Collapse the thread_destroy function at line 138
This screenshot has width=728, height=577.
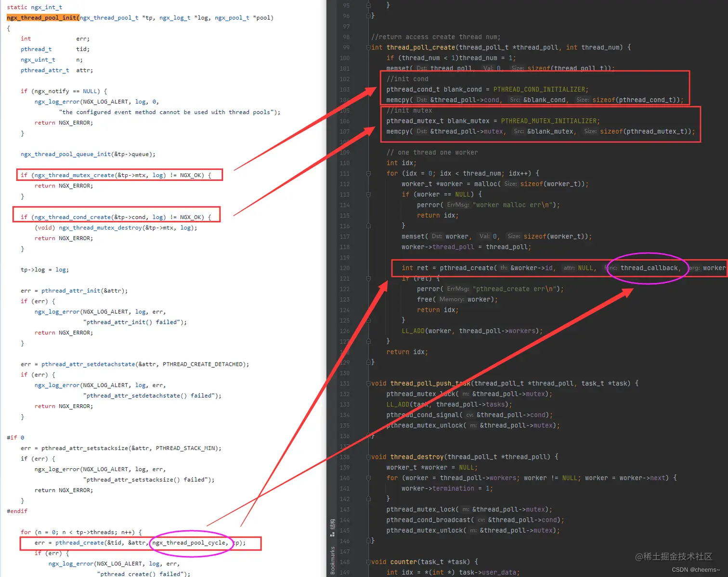point(368,457)
